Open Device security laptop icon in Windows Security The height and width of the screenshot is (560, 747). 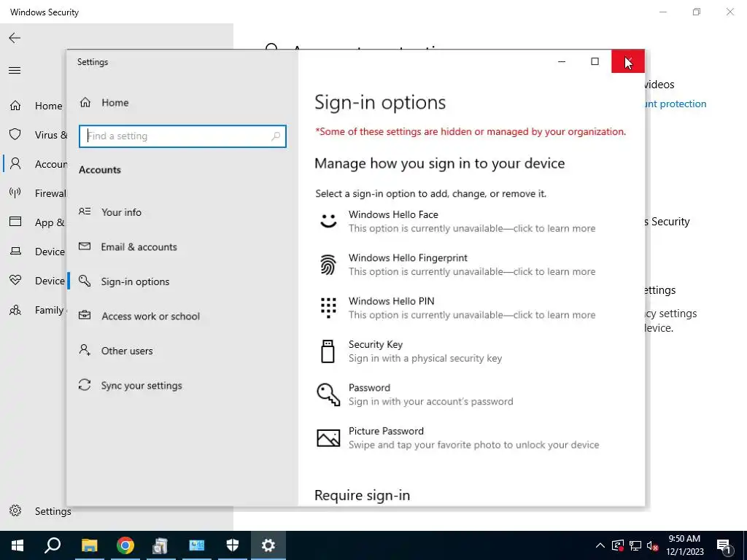(x=15, y=251)
